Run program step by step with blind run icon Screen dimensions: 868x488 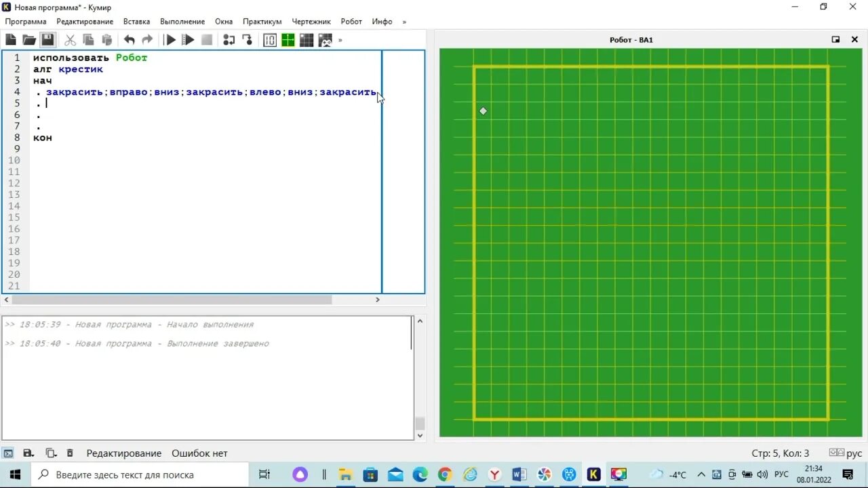click(x=189, y=40)
